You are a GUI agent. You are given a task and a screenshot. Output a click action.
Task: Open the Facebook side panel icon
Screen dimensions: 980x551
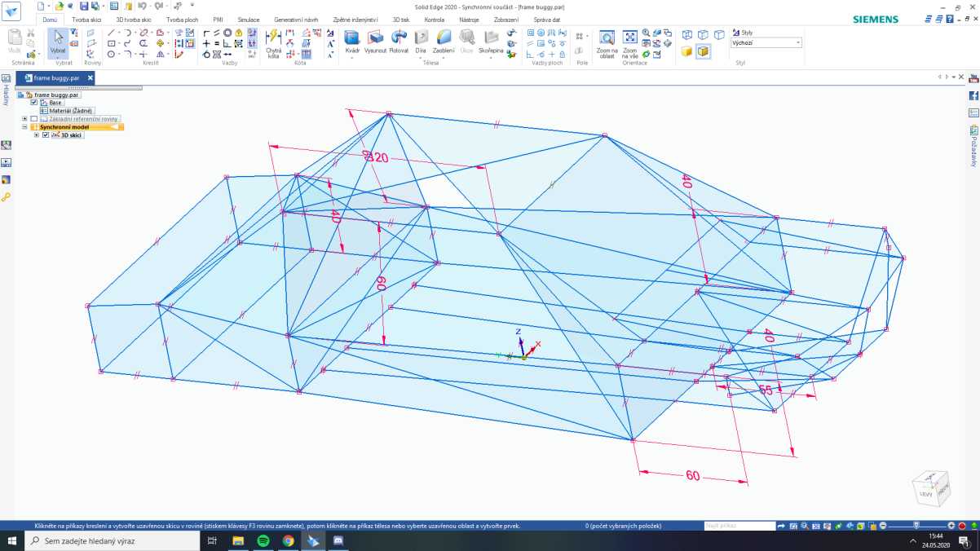[973, 95]
